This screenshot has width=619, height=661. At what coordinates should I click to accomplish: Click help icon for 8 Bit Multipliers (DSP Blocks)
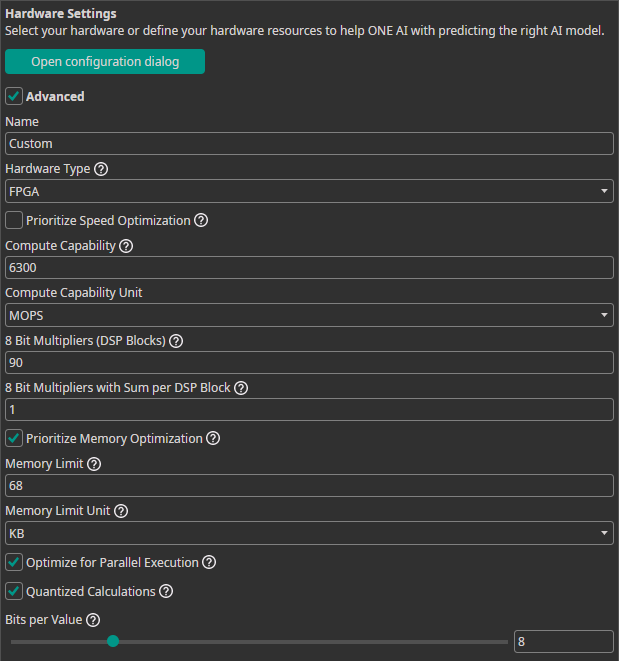pyautogui.click(x=176, y=341)
